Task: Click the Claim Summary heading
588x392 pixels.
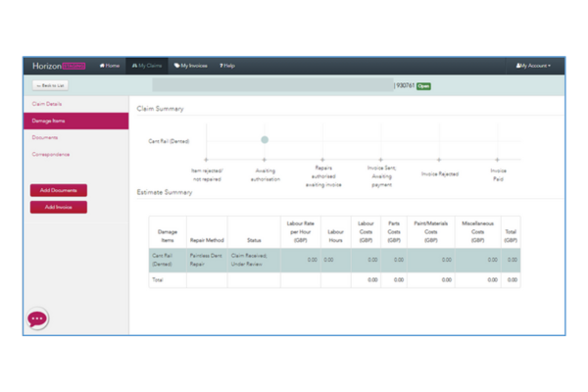Action: pyautogui.click(x=160, y=109)
